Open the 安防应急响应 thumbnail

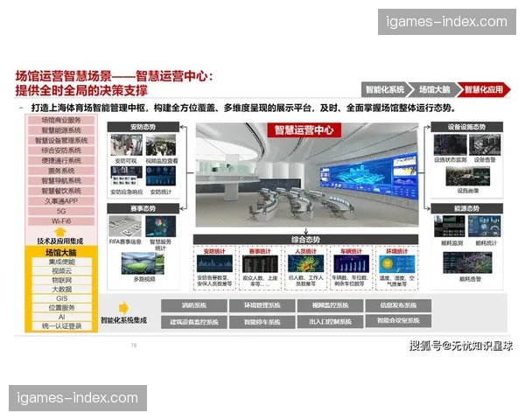coord(127,176)
